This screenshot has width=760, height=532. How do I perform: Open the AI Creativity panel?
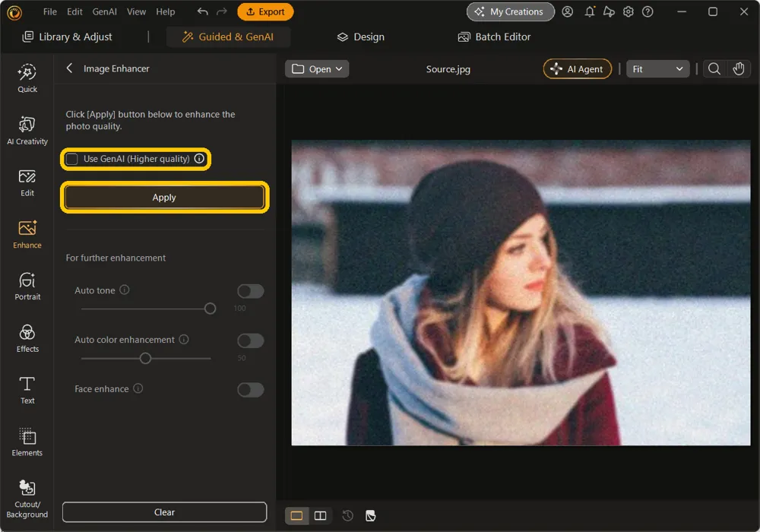pyautogui.click(x=27, y=130)
